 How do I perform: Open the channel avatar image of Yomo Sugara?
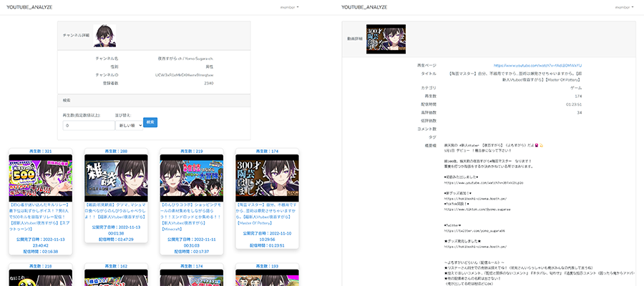104,36
